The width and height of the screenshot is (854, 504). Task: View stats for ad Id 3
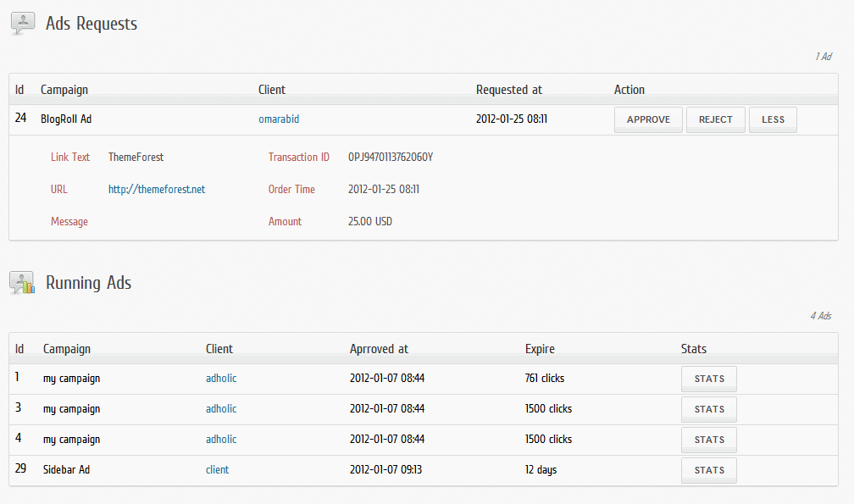pyautogui.click(x=709, y=409)
